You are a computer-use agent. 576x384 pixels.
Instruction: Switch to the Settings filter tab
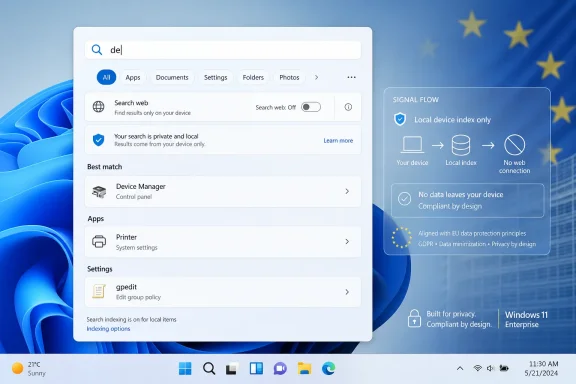pyautogui.click(x=216, y=77)
